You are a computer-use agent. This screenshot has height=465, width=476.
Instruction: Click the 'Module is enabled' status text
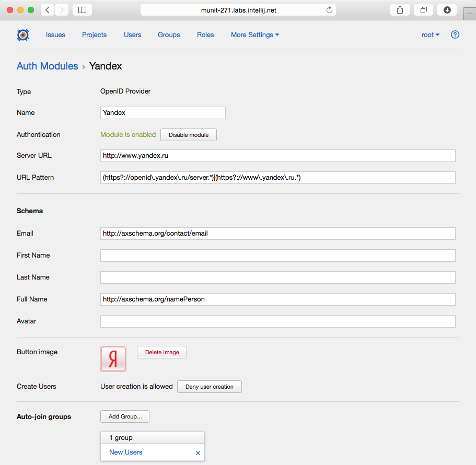[x=128, y=134]
